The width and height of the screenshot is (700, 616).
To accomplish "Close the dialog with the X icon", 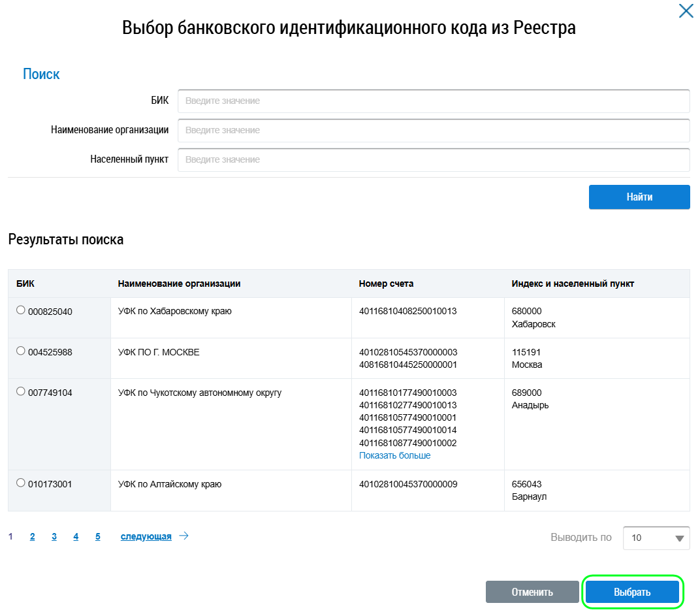I will (686, 11).
